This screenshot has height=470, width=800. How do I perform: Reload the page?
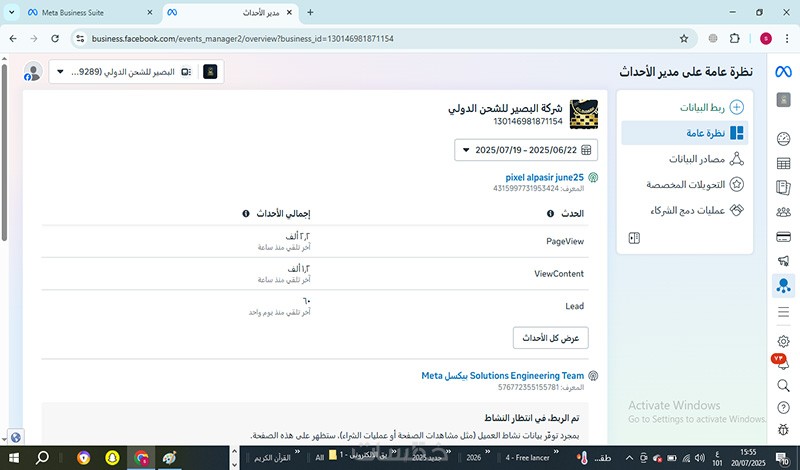pos(55,38)
